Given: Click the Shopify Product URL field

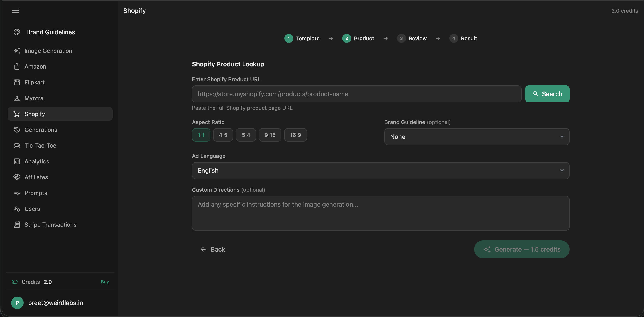Looking at the screenshot, I should [356, 94].
